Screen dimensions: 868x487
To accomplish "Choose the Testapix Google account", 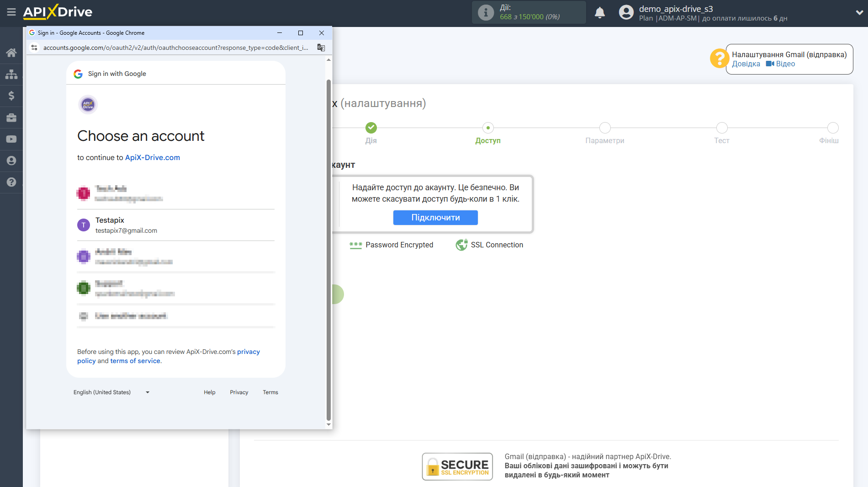I will pos(176,225).
